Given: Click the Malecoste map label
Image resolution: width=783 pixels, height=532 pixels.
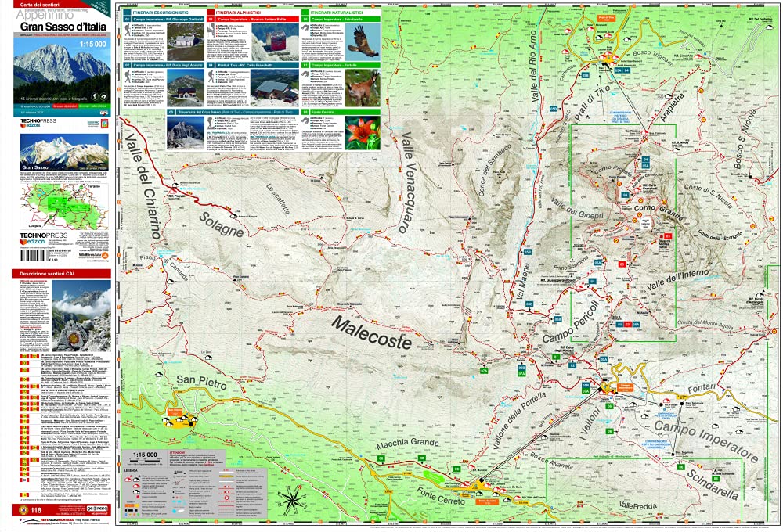Looking at the screenshot, I should point(371,332).
